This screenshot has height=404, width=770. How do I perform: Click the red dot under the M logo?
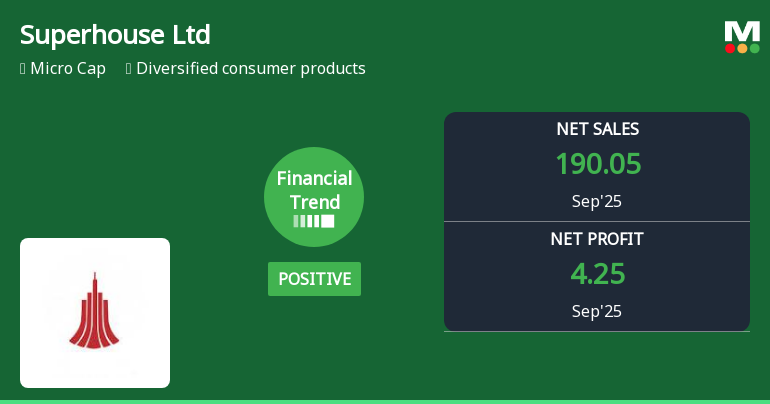pos(731,48)
